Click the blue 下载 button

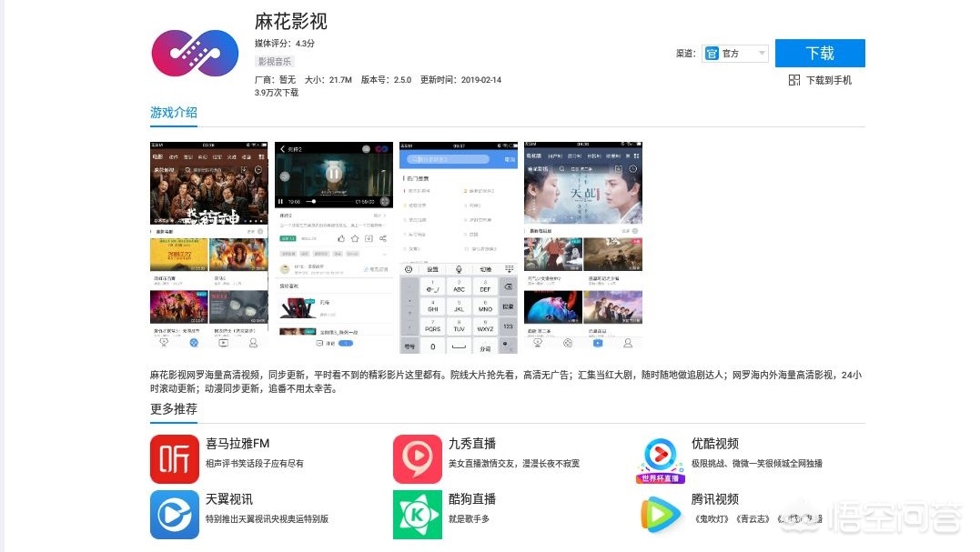pyautogui.click(x=820, y=53)
